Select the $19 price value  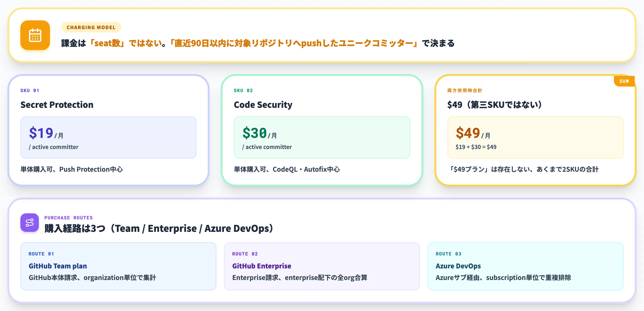(41, 133)
